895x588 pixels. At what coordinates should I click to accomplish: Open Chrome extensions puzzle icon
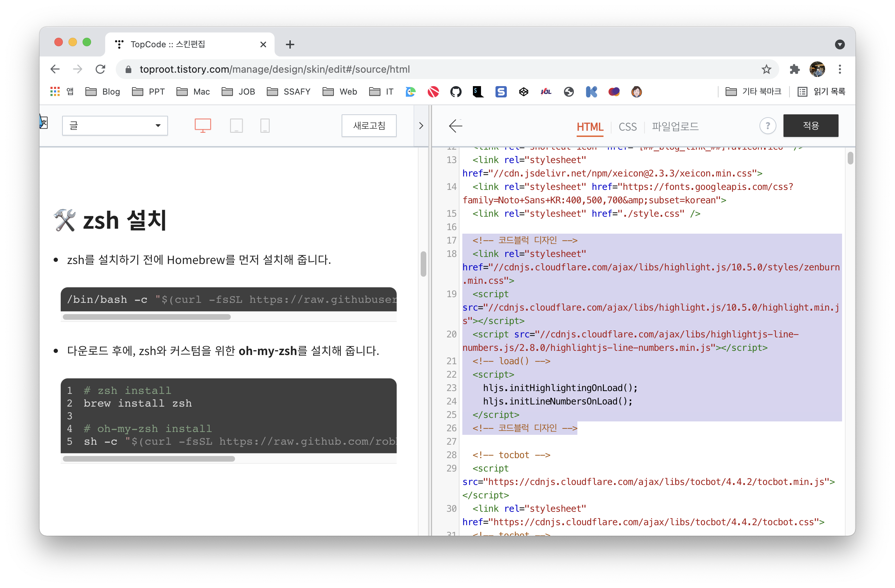[x=794, y=70]
